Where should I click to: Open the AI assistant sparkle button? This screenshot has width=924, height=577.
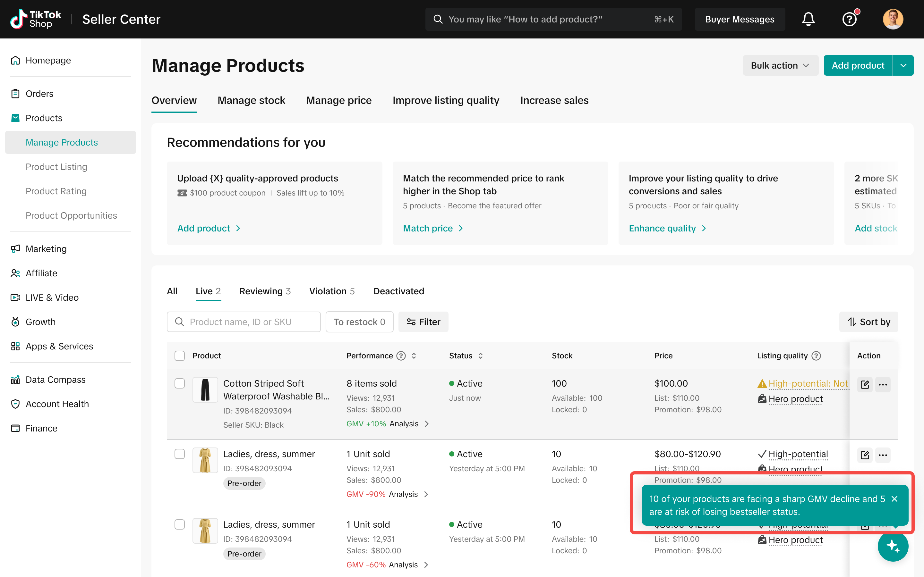[x=893, y=546]
